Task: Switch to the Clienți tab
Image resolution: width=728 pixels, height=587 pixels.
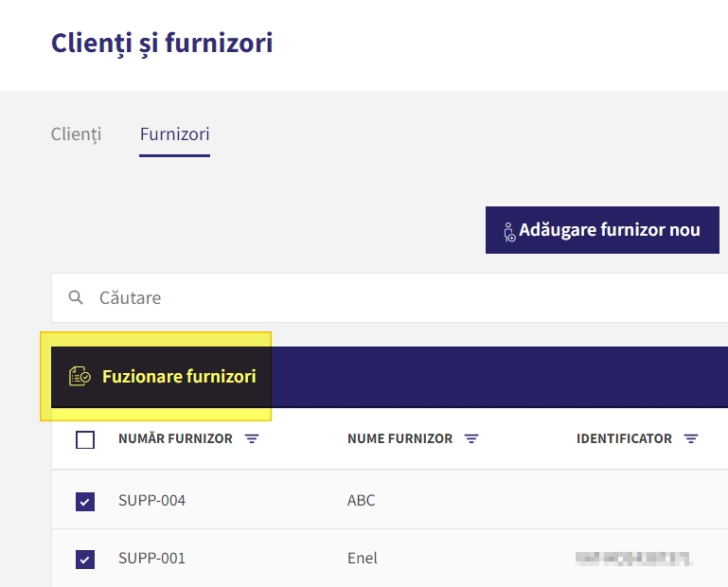Action: 76,134
